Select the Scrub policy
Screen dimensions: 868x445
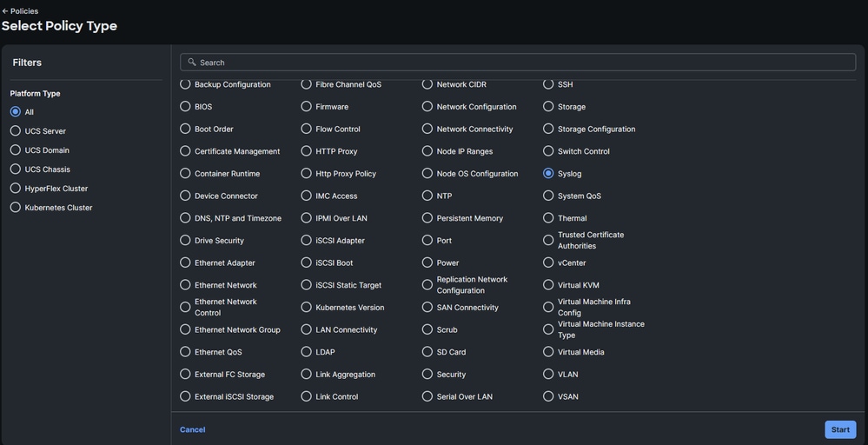427,329
